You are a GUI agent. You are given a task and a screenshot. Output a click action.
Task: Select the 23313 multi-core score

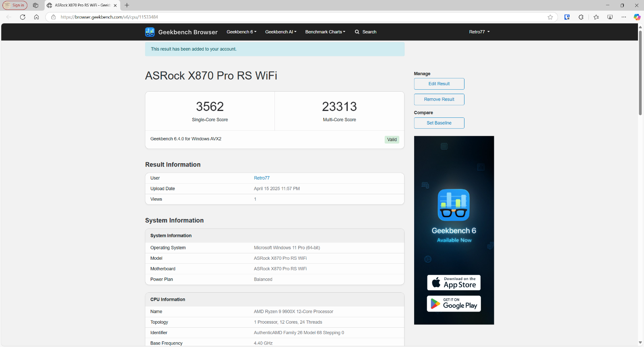tap(339, 107)
